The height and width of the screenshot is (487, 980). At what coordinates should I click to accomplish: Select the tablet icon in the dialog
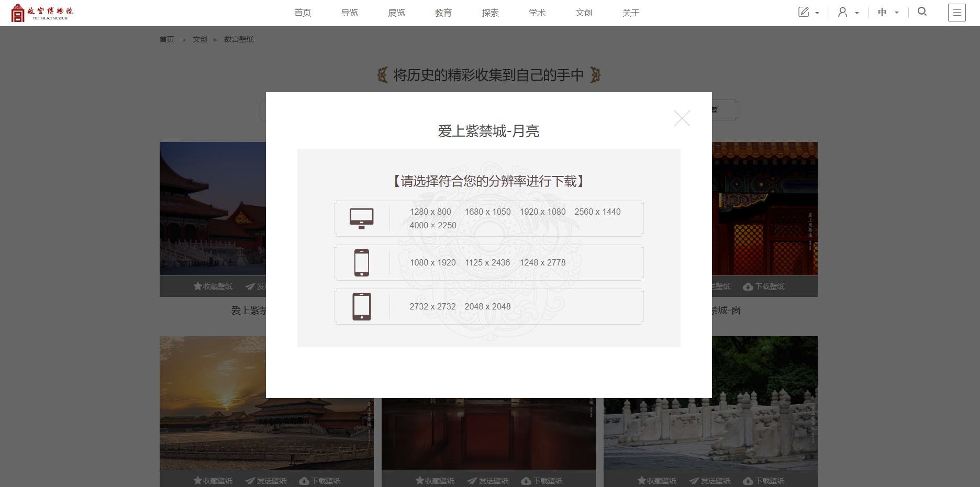[x=362, y=306]
